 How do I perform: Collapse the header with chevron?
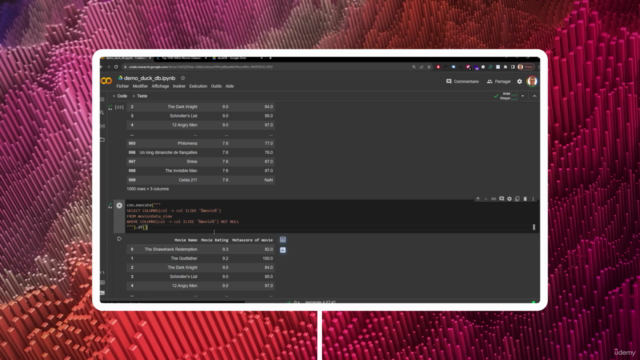[x=534, y=96]
